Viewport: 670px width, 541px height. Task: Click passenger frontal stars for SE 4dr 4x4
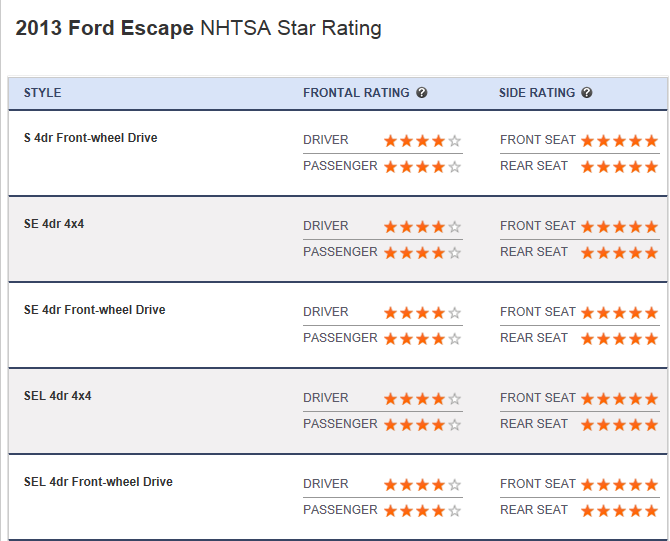[x=422, y=253]
